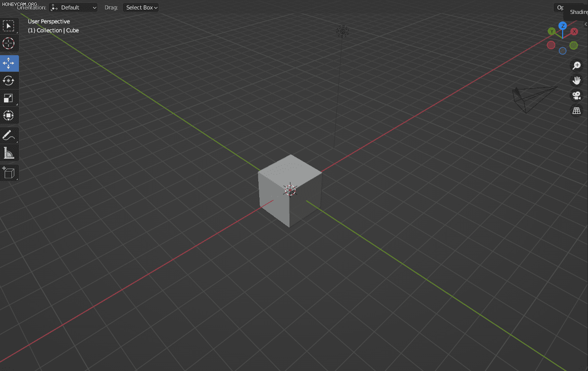Open the Measure ruler tool
This screenshot has width=588, height=371.
click(8, 153)
